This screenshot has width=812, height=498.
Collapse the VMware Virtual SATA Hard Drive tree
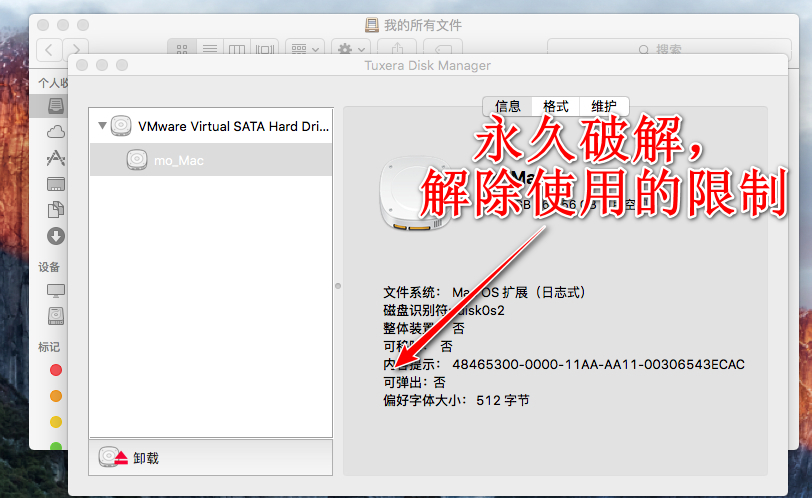(x=102, y=125)
